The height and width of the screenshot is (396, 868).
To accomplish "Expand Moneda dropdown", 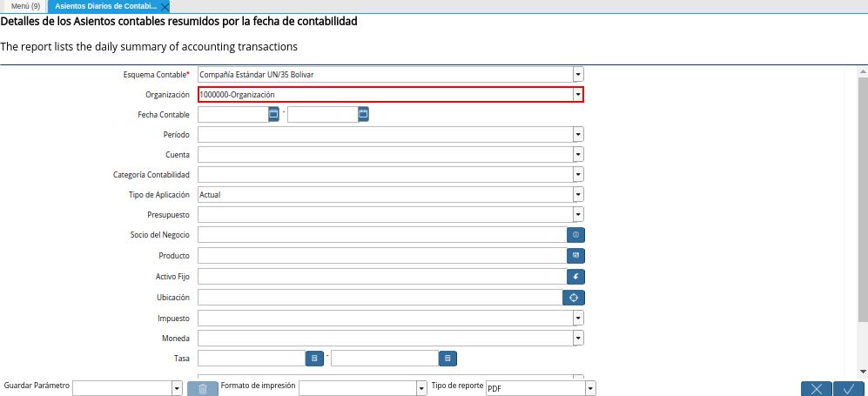I will (578, 338).
